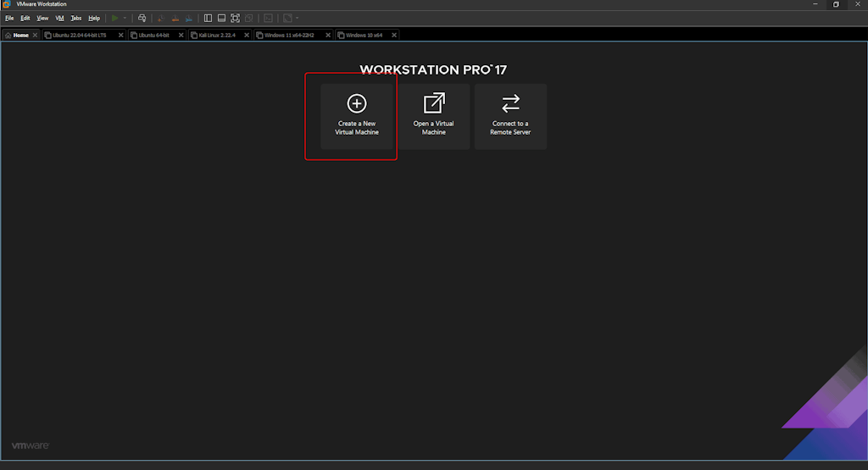Toggle the library sidebar view icon
Screen dimensions: 868x470
[208, 19]
